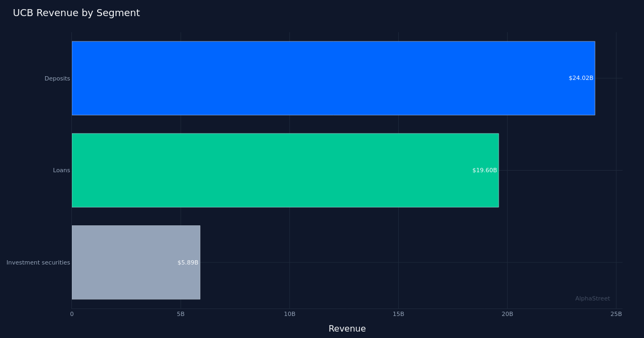The image size is (644, 338).
Task: Select the $19.60B data label
Action: pyautogui.click(x=484, y=171)
